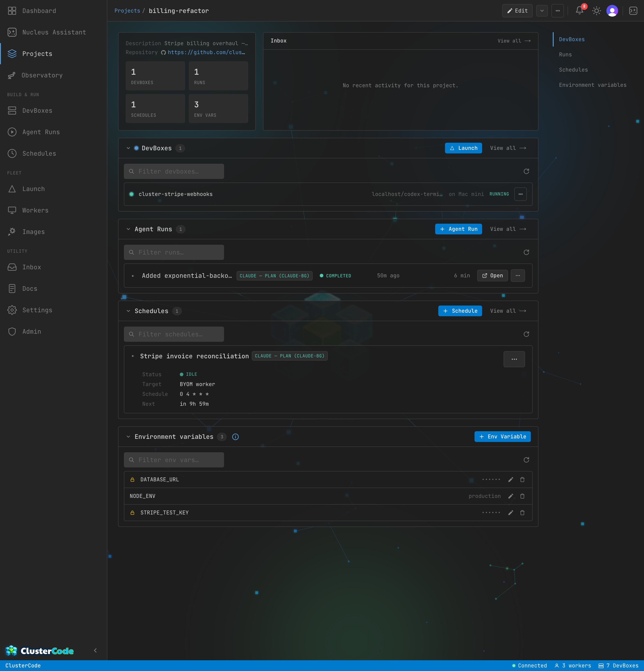Add a new Schedule
This screenshot has width=644, height=671.
pyautogui.click(x=460, y=311)
